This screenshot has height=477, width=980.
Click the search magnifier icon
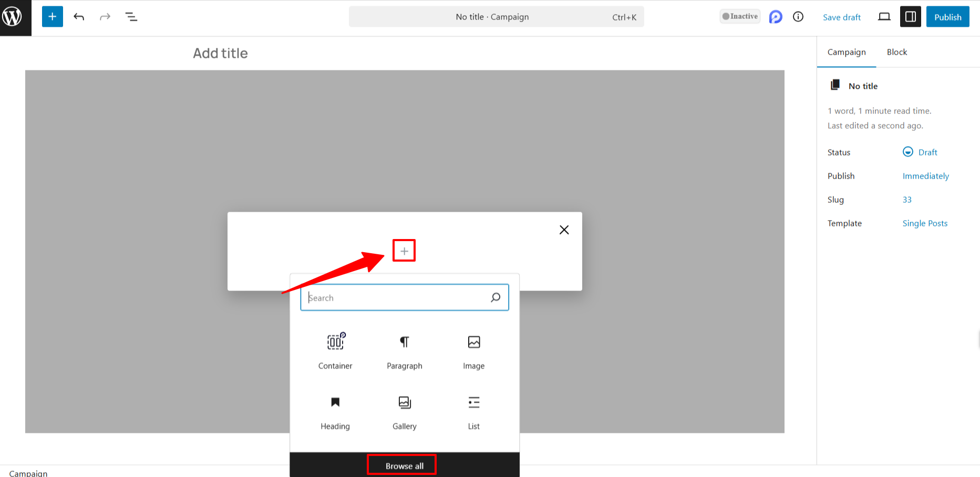pos(495,298)
